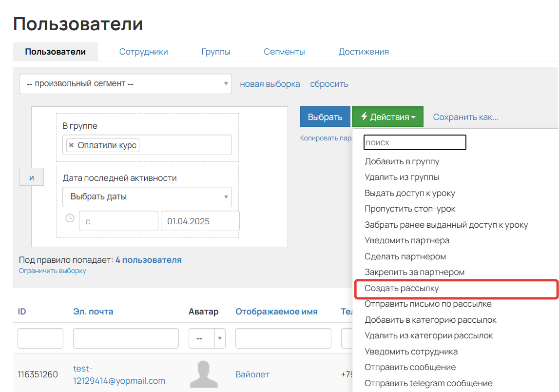Click the blue Выбрать button
Viewport: 559px width, 392px height.
tap(325, 117)
